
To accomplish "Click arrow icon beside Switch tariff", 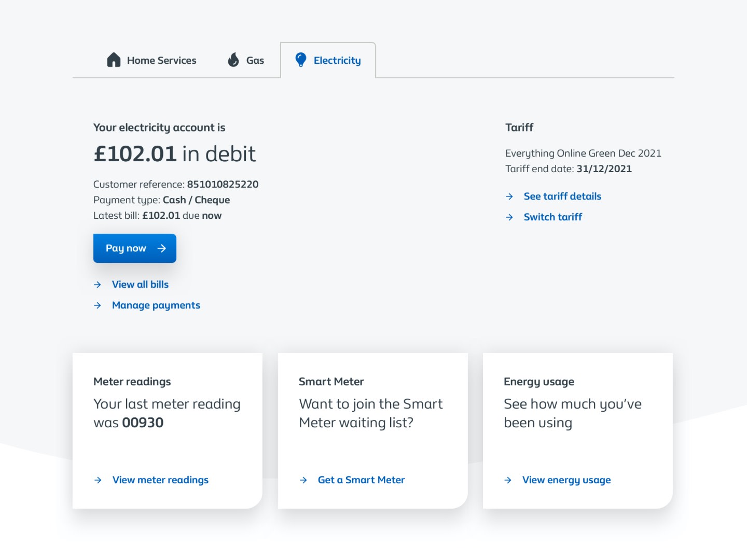I will 509,217.
